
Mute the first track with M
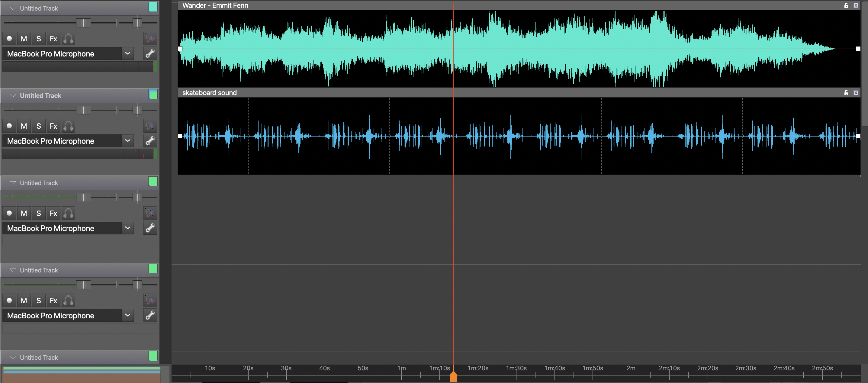pos(24,39)
